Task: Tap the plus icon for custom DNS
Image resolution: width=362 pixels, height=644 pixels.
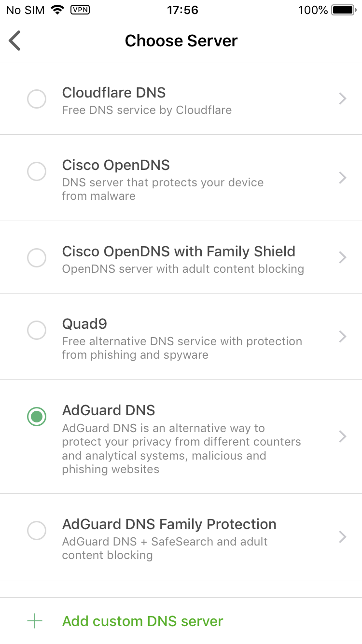Action: (35, 621)
